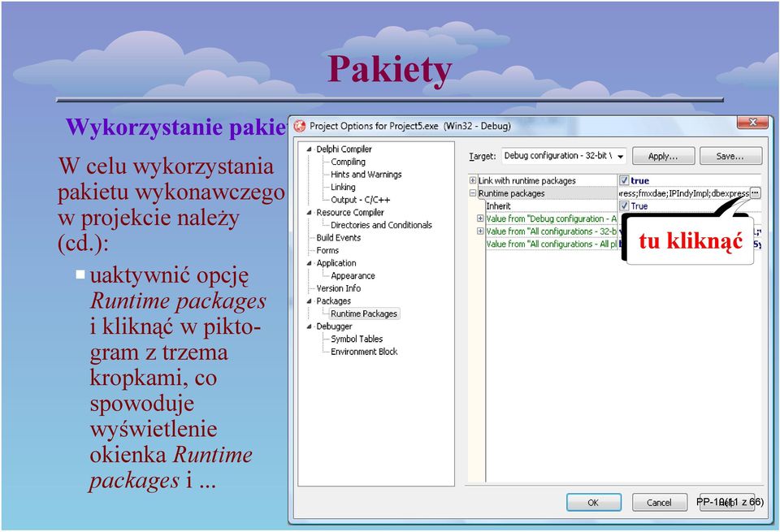This screenshot has width=780, height=532.
Task: Click the Debugger tree label
Action: [334, 327]
